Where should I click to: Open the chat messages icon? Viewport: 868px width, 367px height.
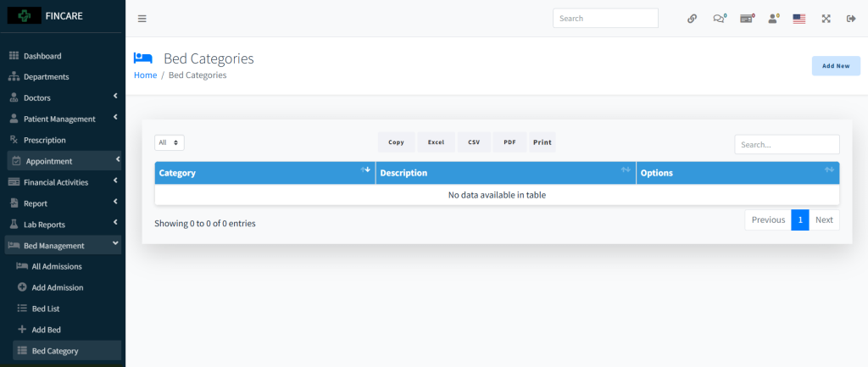(x=719, y=19)
